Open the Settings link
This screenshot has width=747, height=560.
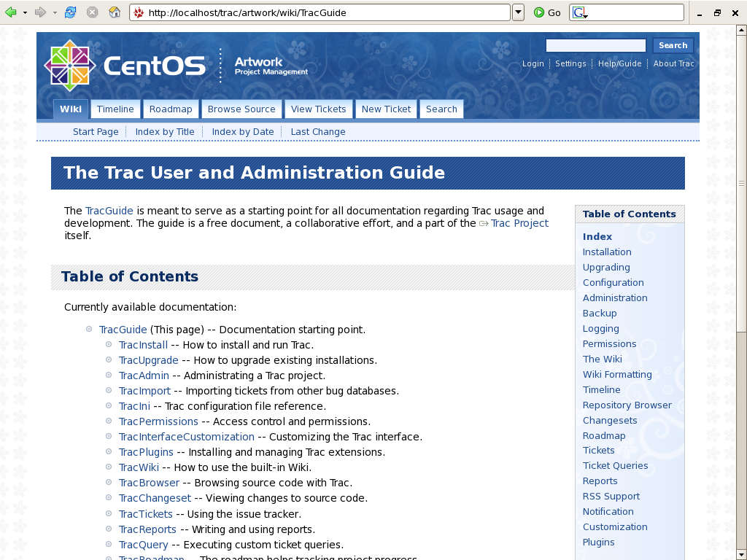click(x=570, y=63)
